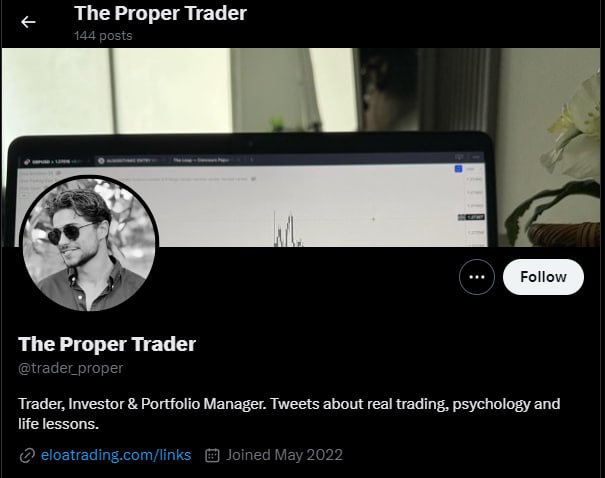Click the Joined May 2022 text

(284, 455)
